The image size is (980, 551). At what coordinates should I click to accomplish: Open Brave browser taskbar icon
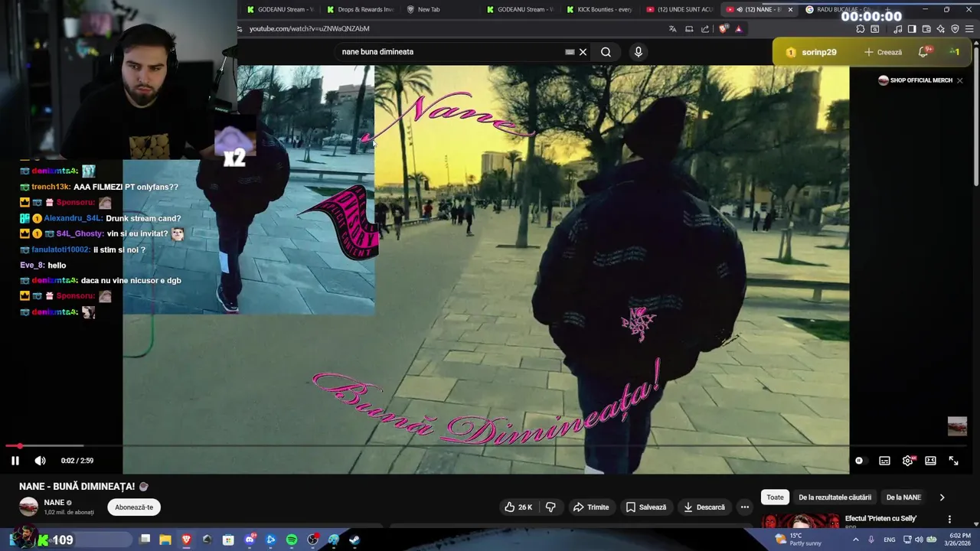pos(186,540)
